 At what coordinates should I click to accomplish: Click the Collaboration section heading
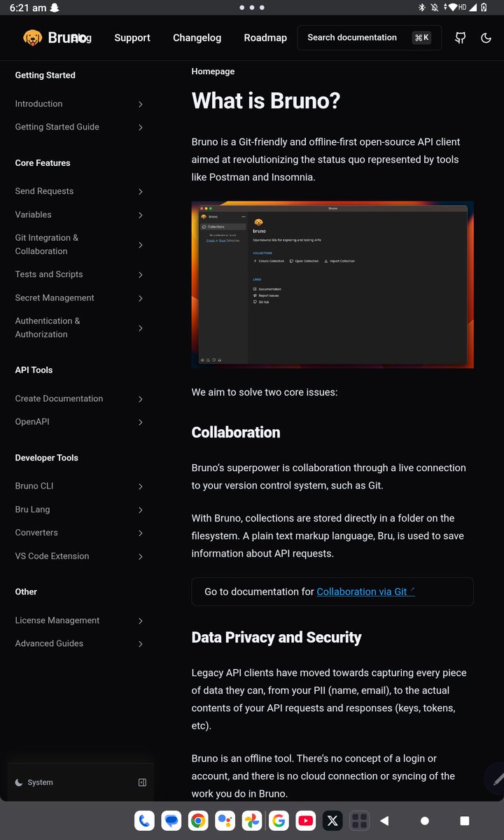(236, 432)
